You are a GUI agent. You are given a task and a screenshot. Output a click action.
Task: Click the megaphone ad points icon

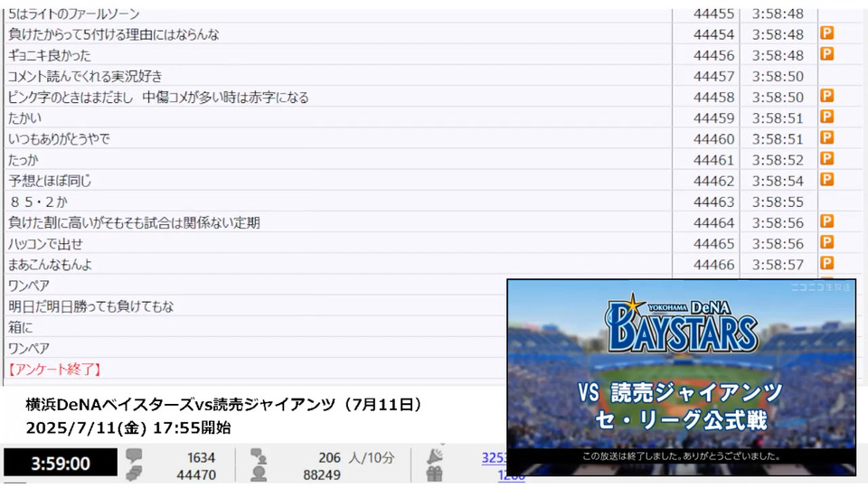tap(435, 456)
